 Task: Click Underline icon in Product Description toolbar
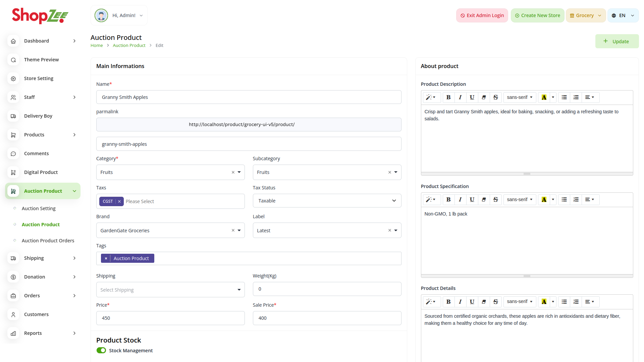472,98
